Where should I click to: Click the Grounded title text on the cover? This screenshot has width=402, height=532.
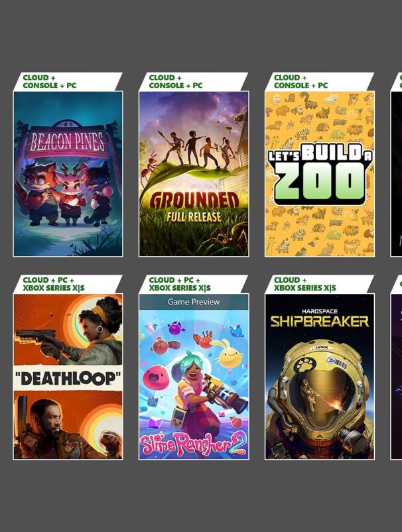(194, 201)
